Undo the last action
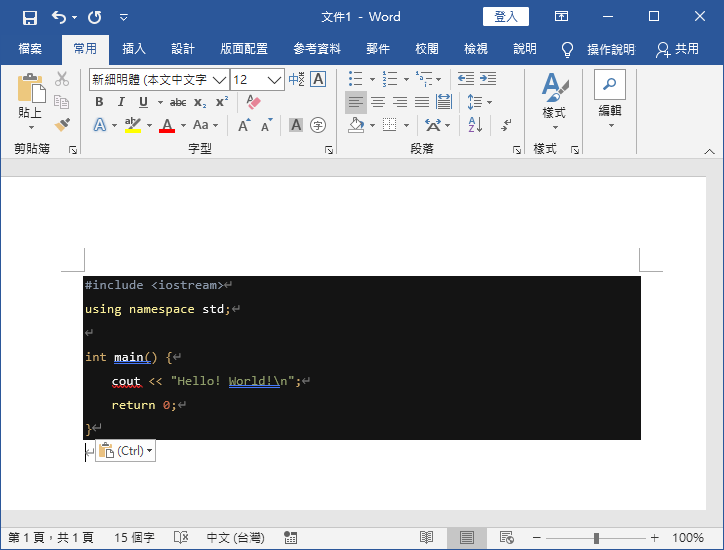Screen dimensions: 724x550 tap(59, 18)
